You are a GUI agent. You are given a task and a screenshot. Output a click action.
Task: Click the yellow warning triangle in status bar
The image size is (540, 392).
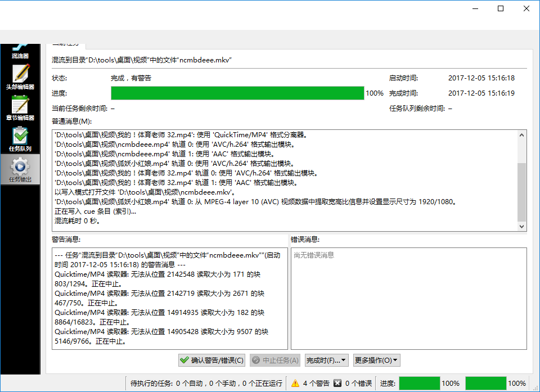[x=295, y=383]
